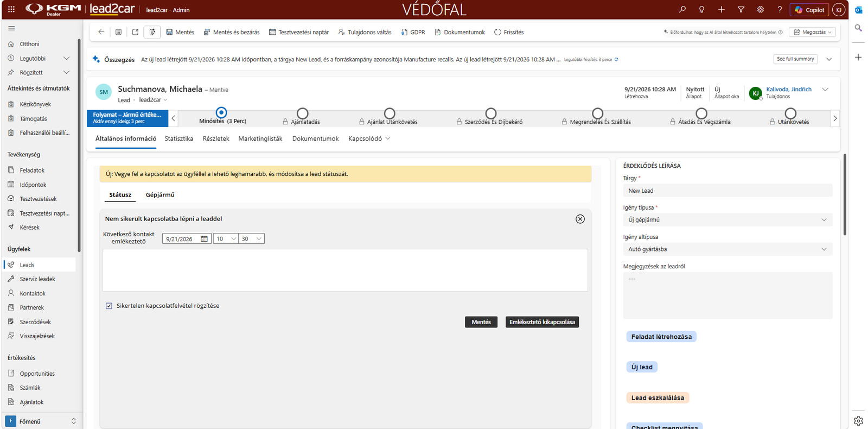This screenshot has width=868, height=429.
Task: Click the search magnifier in header
Action: pos(682,9)
